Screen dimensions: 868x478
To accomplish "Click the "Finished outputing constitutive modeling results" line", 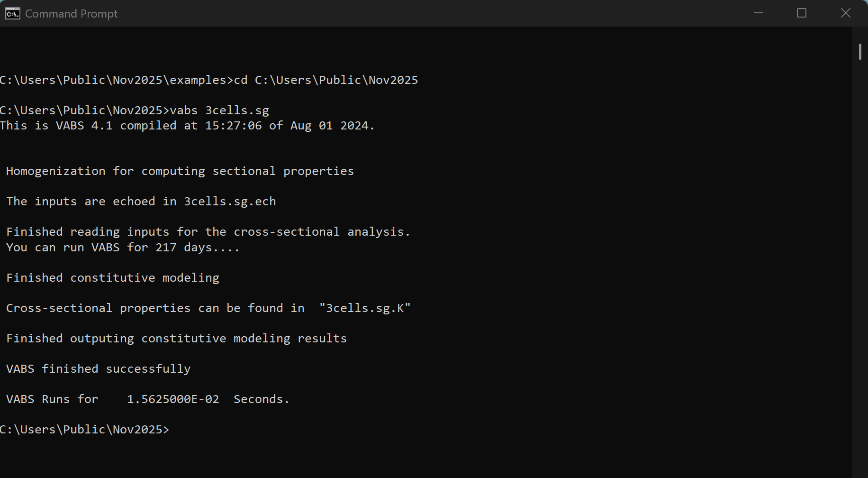I will pyautogui.click(x=176, y=339).
